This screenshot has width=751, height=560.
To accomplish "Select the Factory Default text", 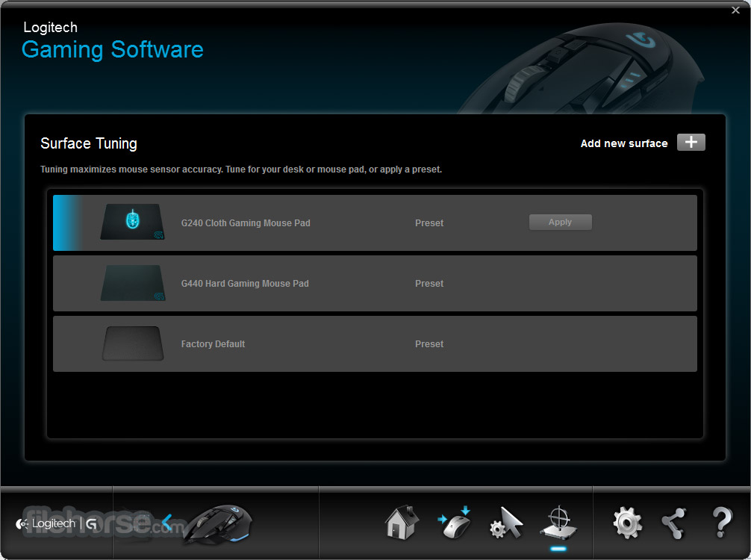I will click(213, 344).
